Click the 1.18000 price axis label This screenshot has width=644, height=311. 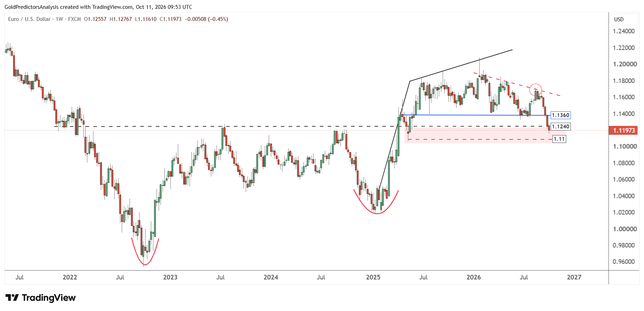coord(624,81)
